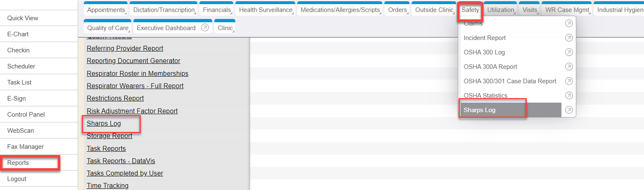This screenshot has width=644, height=190.
Task: Click pop-out icon beside Claims
Action: click(569, 24)
